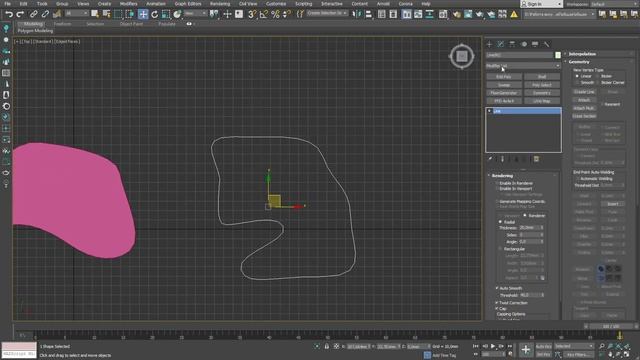Open Select by Name dialog icon

tap(107, 14)
